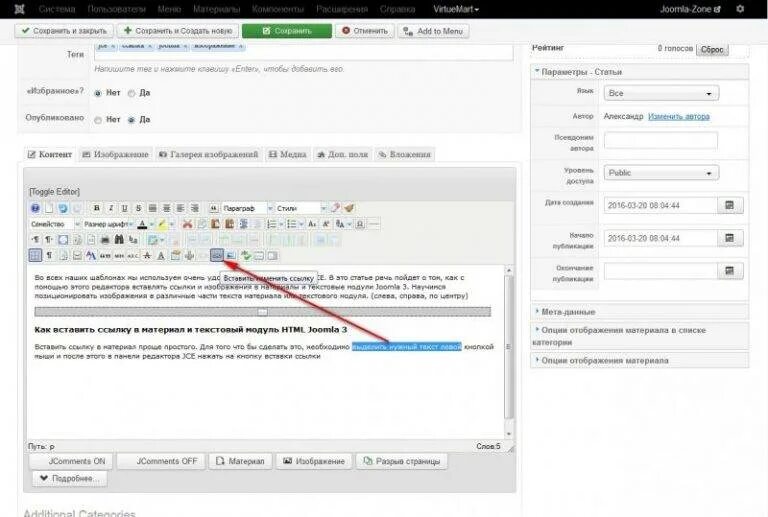Open the Размер шрифта font size dropdown
768x517 pixels.
coord(108,224)
